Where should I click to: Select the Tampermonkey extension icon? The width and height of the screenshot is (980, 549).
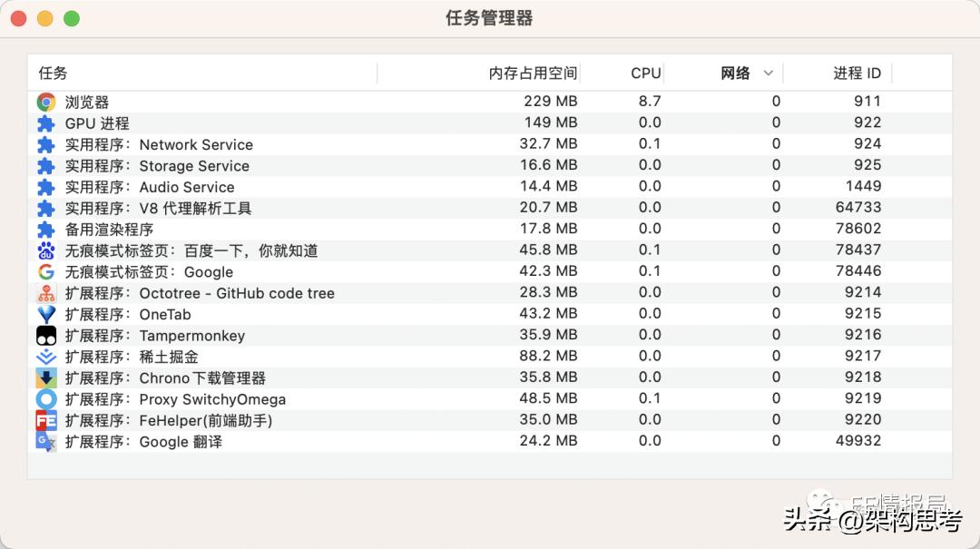tap(46, 336)
